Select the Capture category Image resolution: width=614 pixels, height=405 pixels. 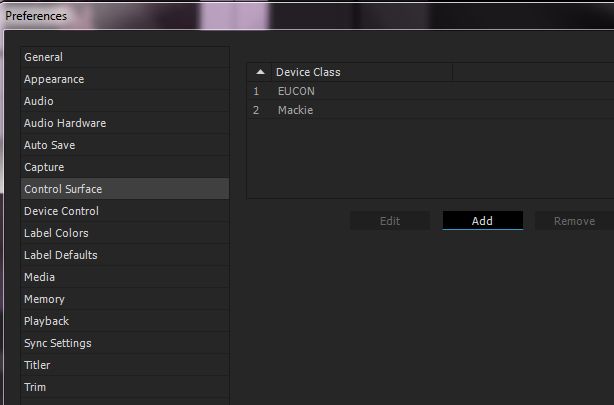point(44,167)
